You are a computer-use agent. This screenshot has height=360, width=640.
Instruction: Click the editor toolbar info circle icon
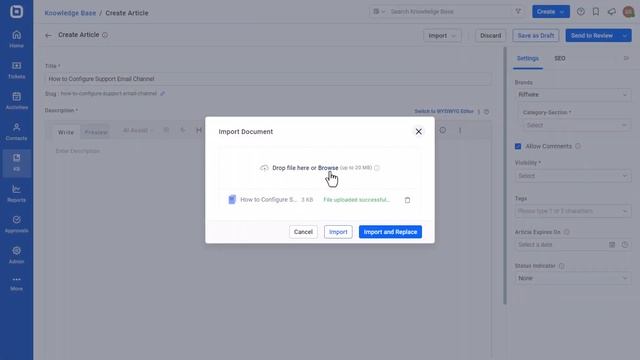[443, 130]
